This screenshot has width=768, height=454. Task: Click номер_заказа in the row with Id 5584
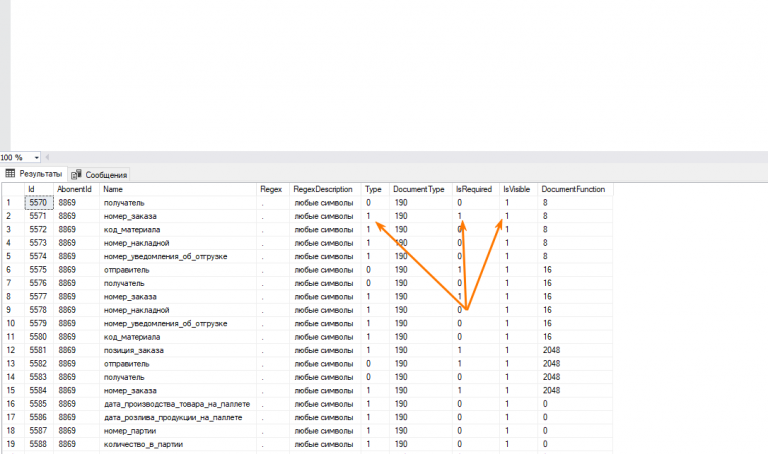(x=178, y=390)
